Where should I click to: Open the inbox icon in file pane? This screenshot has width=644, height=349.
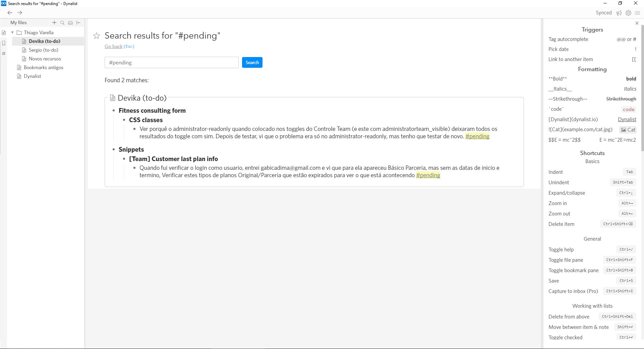(x=70, y=23)
